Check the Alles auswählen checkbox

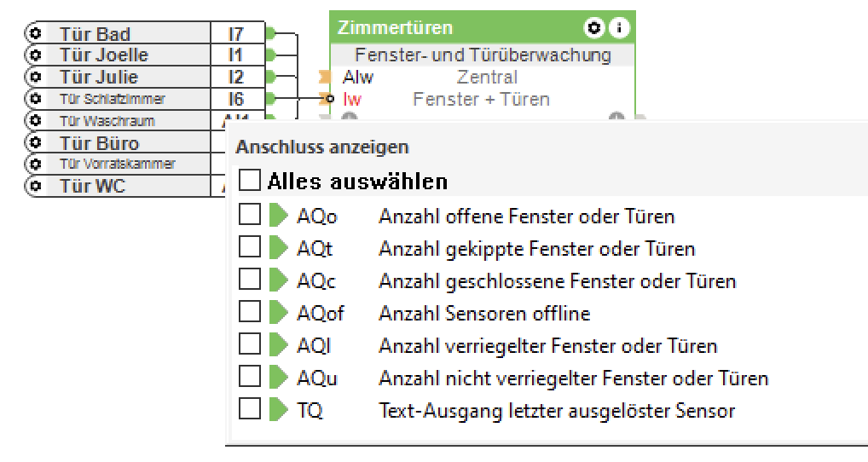250,181
